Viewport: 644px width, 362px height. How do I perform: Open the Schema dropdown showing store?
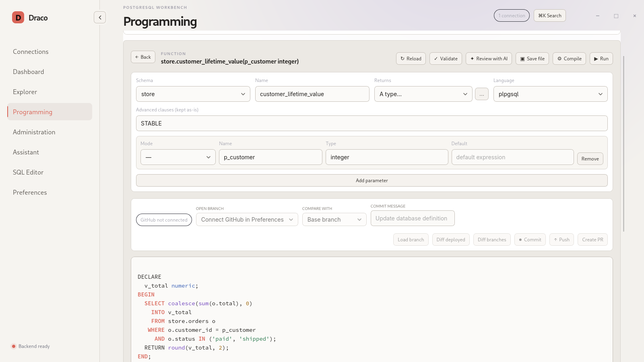[193, 94]
